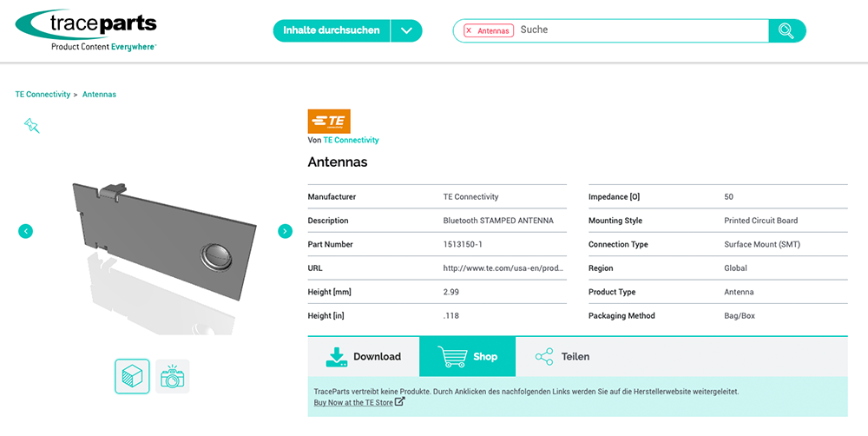
Task: Switch to the camera photo view
Action: click(172, 376)
